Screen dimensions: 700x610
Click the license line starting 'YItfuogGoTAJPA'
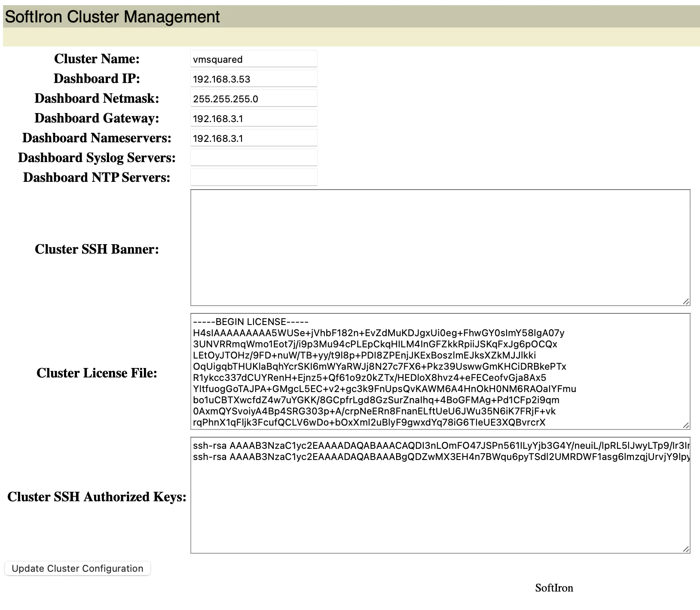385,389
